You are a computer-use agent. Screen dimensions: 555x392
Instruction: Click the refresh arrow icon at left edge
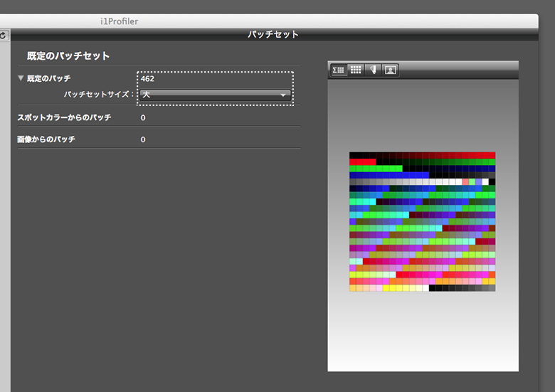tap(3, 34)
